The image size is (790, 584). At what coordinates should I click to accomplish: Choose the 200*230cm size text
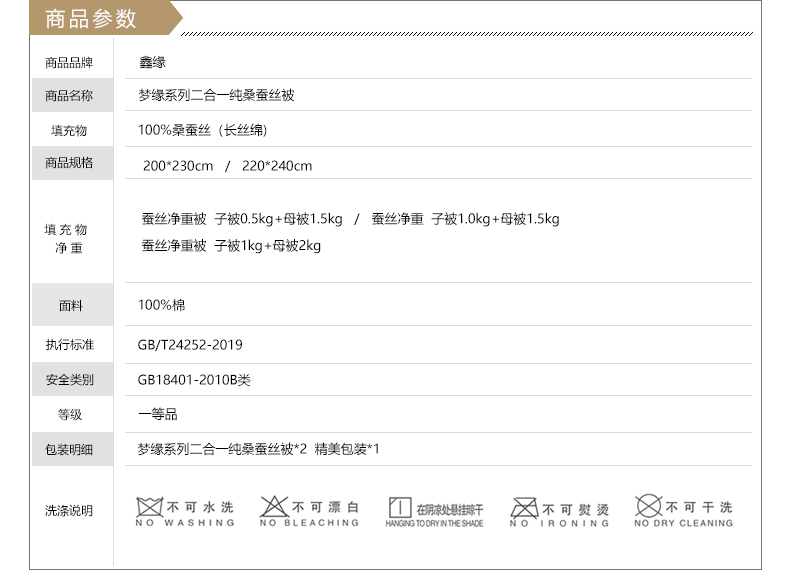pyautogui.click(x=178, y=166)
